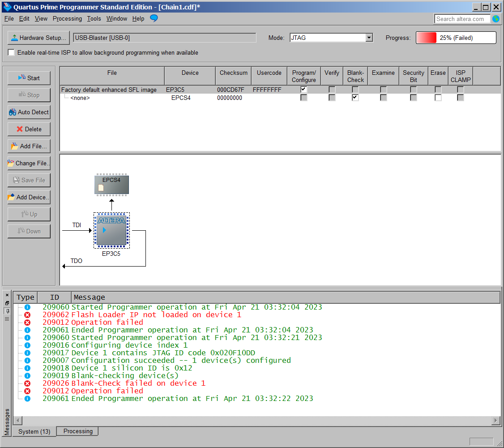
Task: Click the Type column header in messages
Action: coord(26,297)
